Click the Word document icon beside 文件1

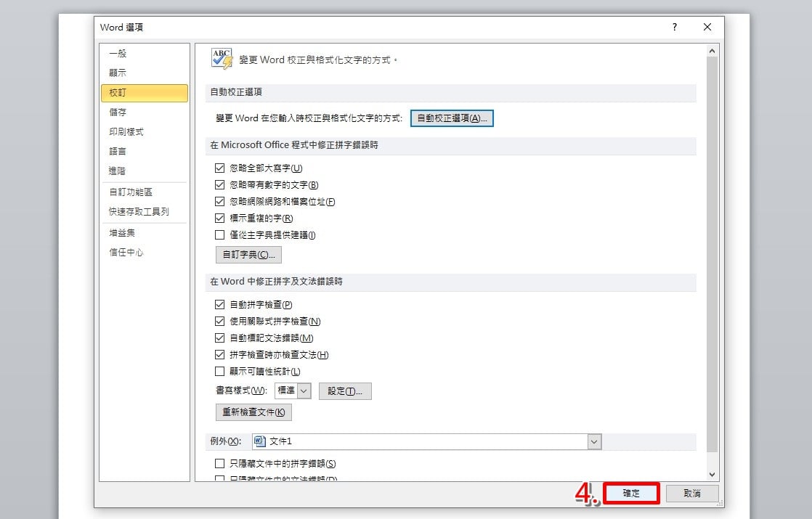260,441
